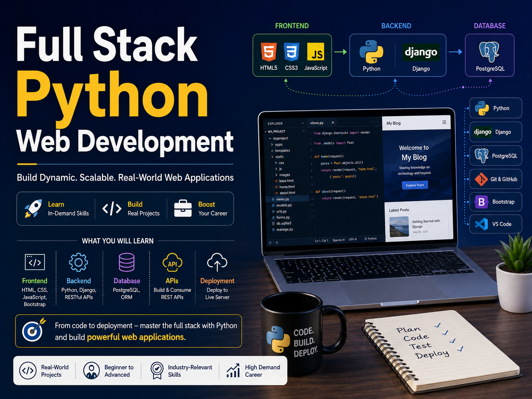Click the blue VS Code icon

coord(481,224)
